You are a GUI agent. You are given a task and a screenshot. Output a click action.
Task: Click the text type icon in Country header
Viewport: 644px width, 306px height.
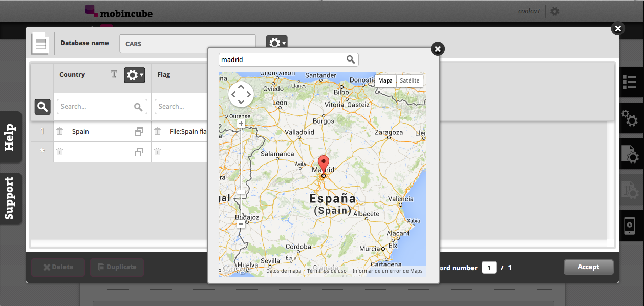[x=114, y=74]
